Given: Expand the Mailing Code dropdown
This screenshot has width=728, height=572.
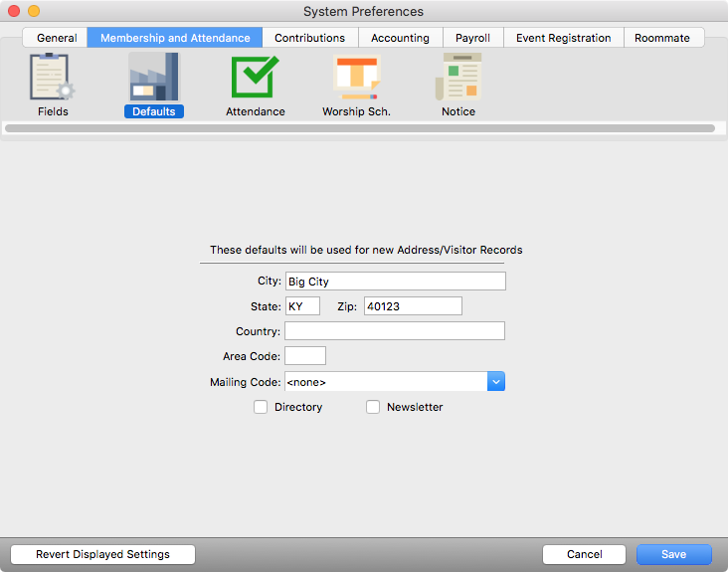Looking at the screenshot, I should pos(495,382).
